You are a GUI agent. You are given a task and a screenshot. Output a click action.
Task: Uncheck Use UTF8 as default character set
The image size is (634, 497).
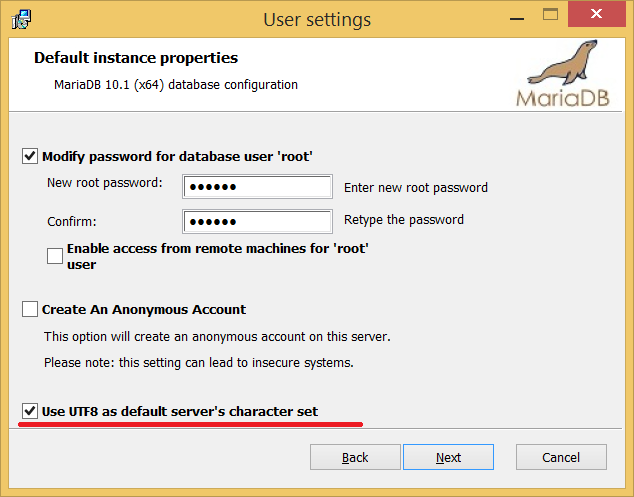coord(30,411)
